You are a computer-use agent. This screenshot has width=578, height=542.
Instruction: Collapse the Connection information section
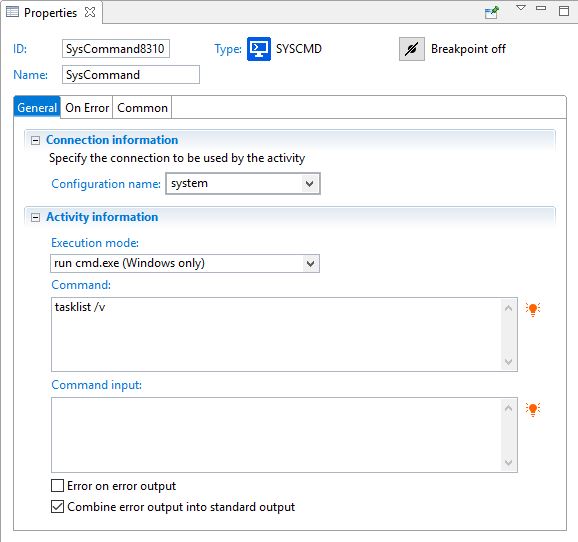tap(35, 140)
